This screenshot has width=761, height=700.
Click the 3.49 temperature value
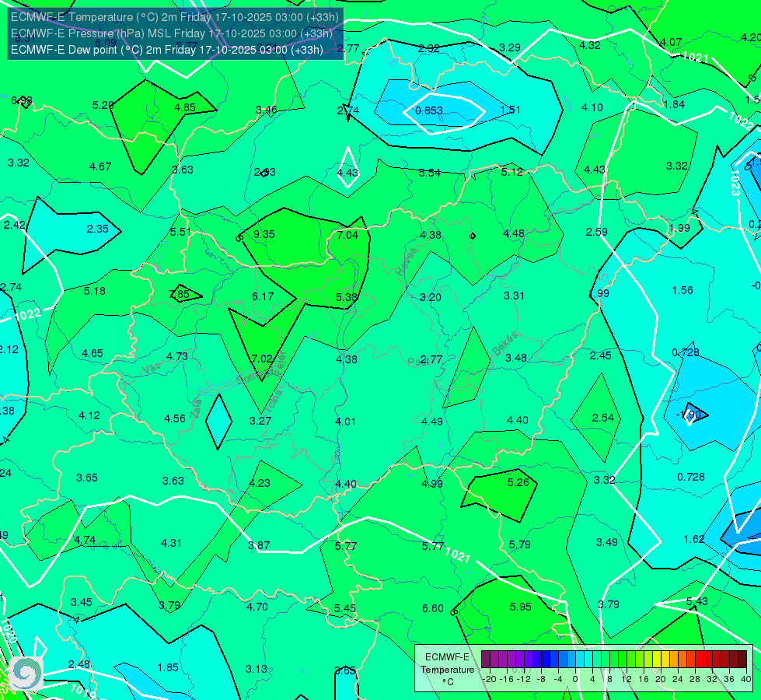(606, 542)
